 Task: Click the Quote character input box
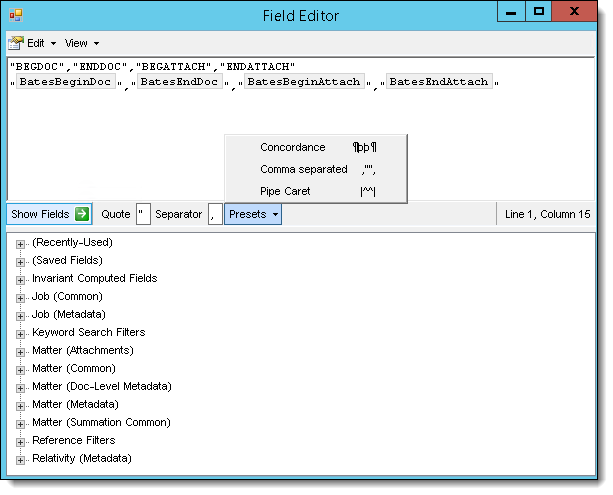tap(143, 214)
